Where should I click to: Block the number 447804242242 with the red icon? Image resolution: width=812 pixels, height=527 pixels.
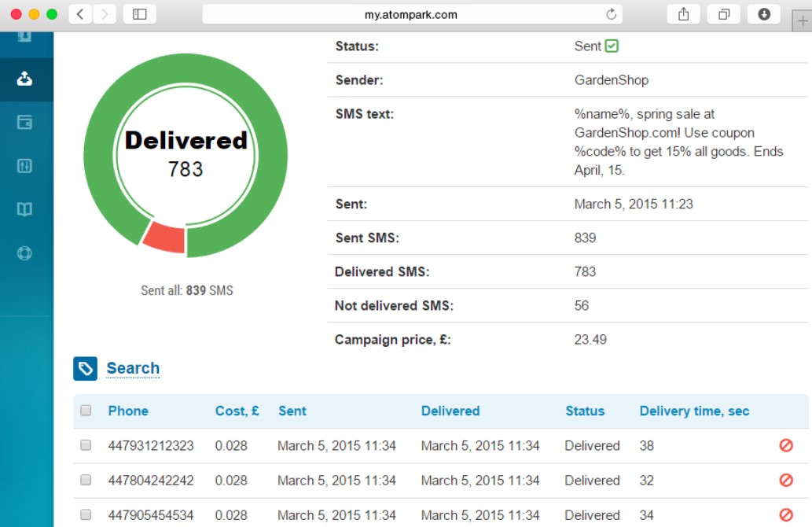point(785,480)
